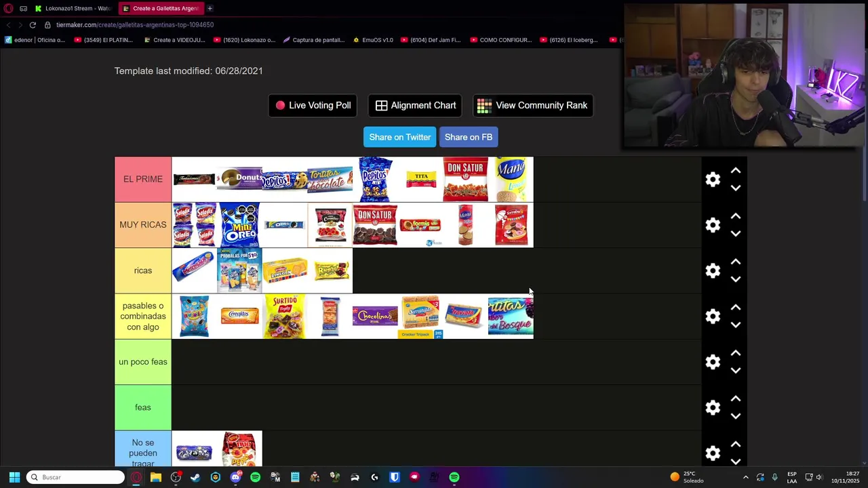
Task: Pick the Tita cookie in EL PRIME
Action: pos(420,179)
